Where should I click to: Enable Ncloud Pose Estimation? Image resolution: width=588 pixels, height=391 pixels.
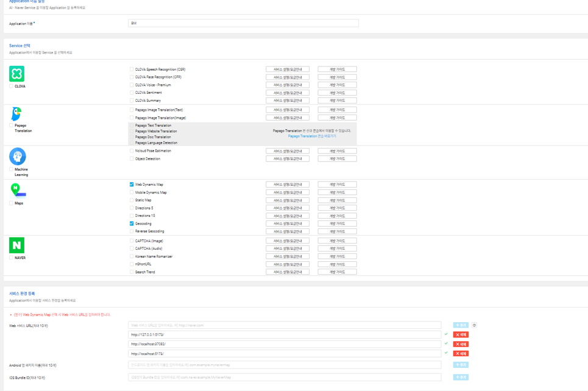pos(132,150)
